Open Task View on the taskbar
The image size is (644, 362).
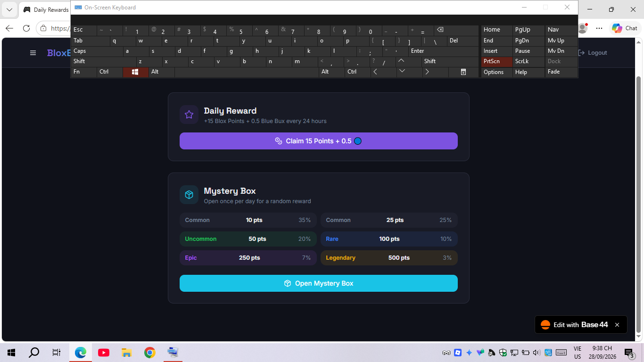pos(57,353)
